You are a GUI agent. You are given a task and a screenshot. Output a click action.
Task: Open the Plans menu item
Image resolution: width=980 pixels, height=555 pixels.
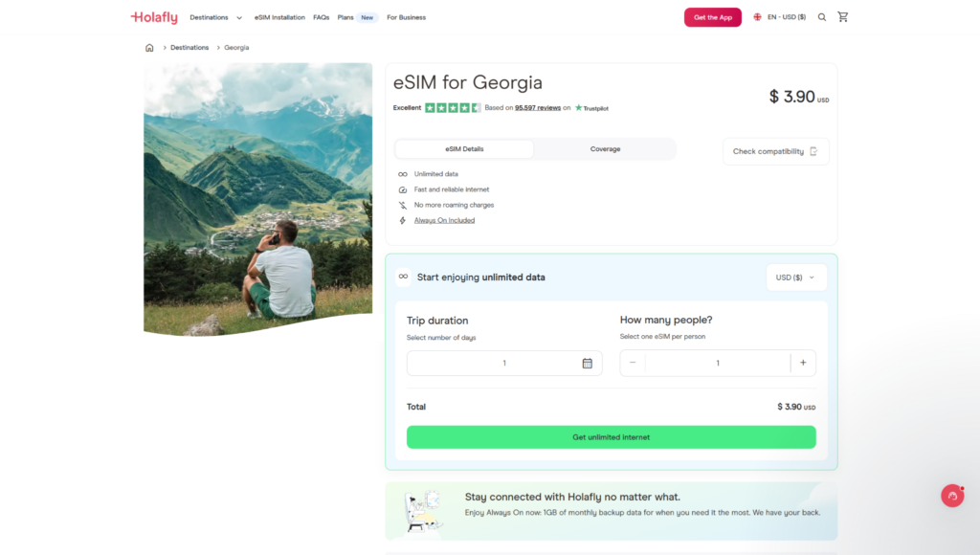[x=345, y=17]
